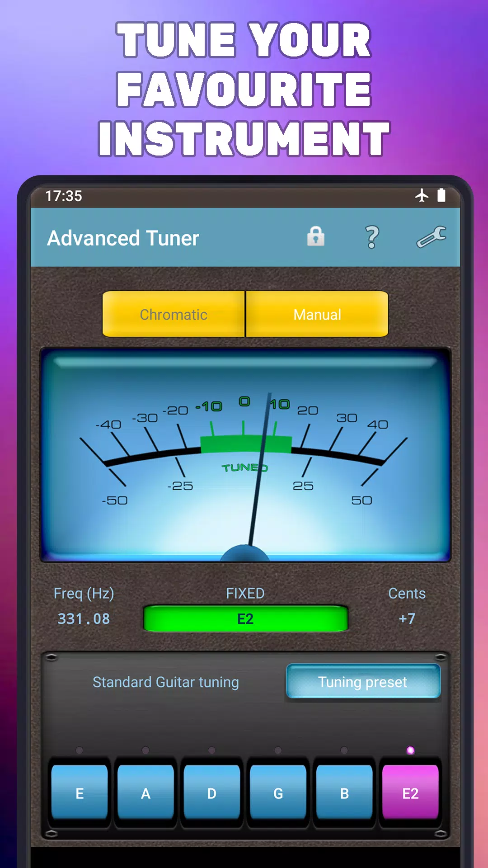The image size is (488, 868).
Task: Tap the lit indicator above E2 key
Action: point(410,750)
